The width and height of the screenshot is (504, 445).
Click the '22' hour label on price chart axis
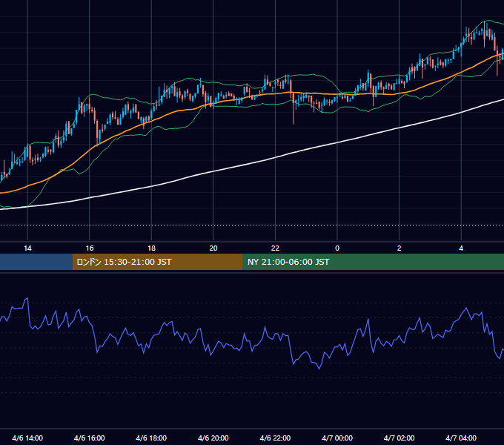pyautogui.click(x=275, y=248)
